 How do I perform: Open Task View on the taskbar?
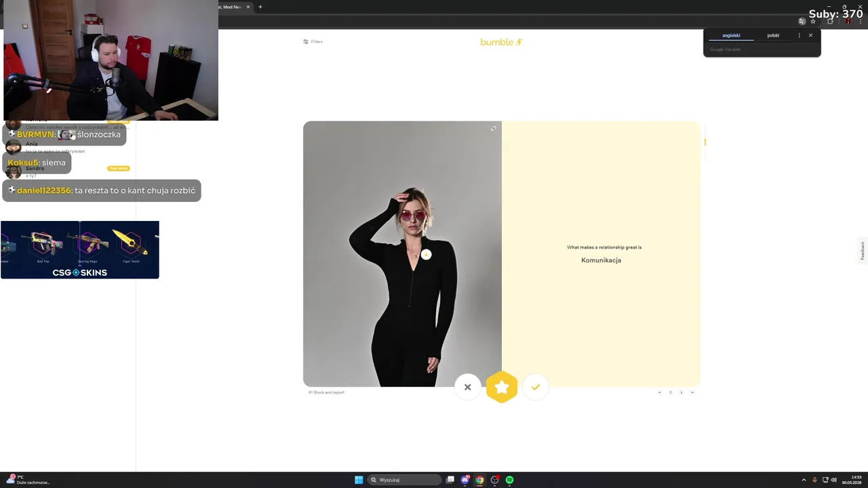450,480
